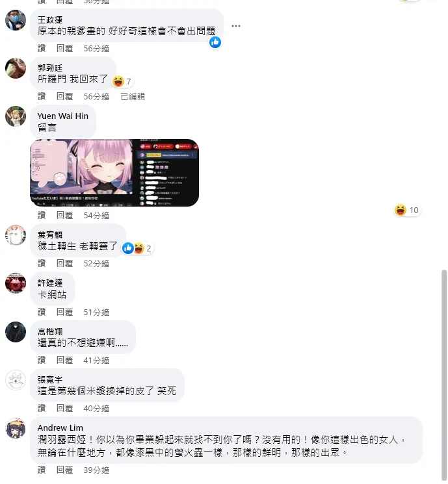View the like and haha reactions on 葉宥麟's comment
This screenshot has height=484, width=448.
pyautogui.click(x=137, y=248)
